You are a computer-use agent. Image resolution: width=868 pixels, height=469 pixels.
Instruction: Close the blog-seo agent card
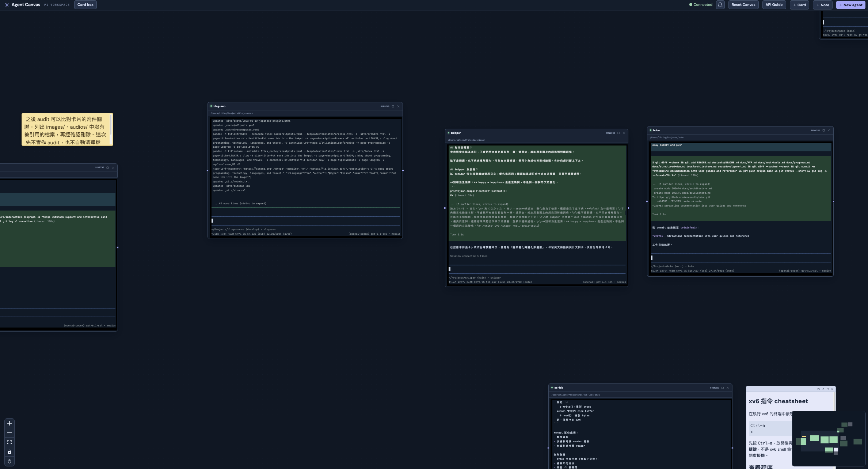(399, 106)
